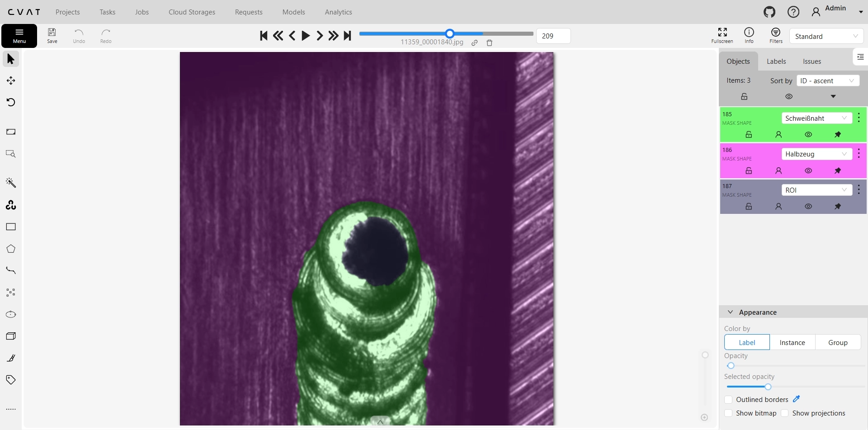
Task: Save the current annotations
Action: (52, 35)
